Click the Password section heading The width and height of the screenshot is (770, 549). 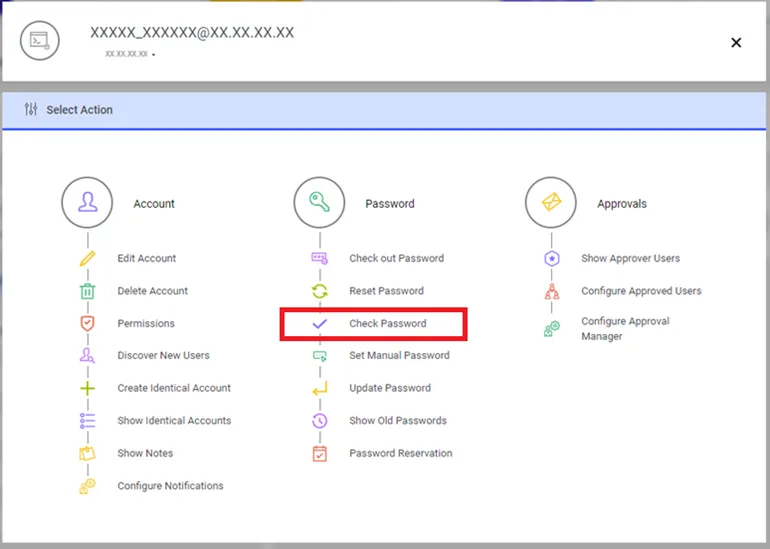[x=389, y=203]
